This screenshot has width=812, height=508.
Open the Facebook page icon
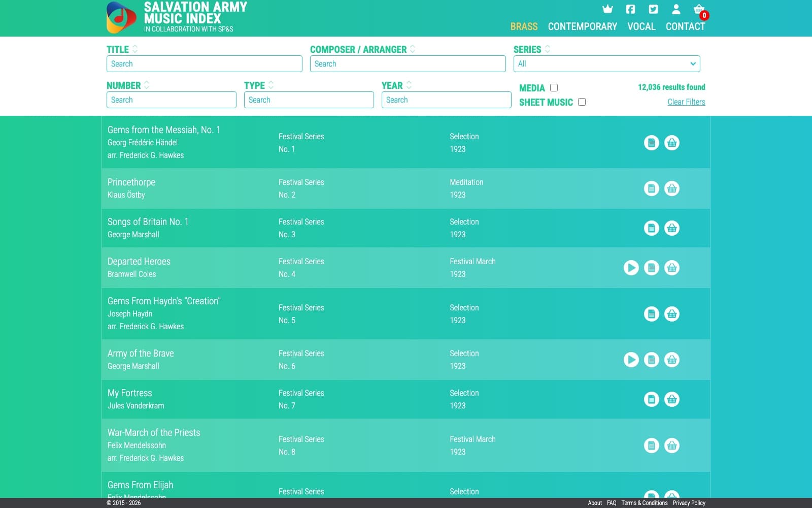click(630, 9)
